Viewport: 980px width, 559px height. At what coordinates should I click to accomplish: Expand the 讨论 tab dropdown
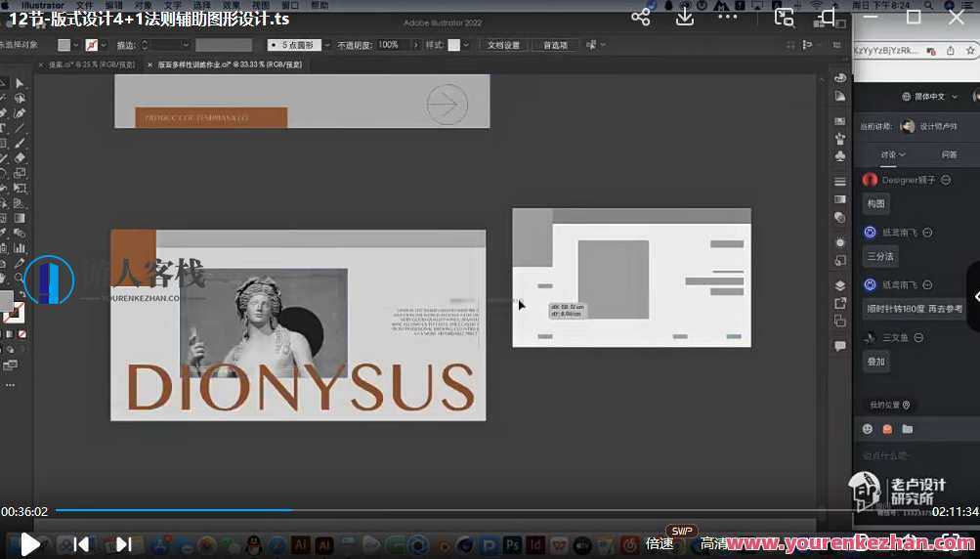[893, 154]
